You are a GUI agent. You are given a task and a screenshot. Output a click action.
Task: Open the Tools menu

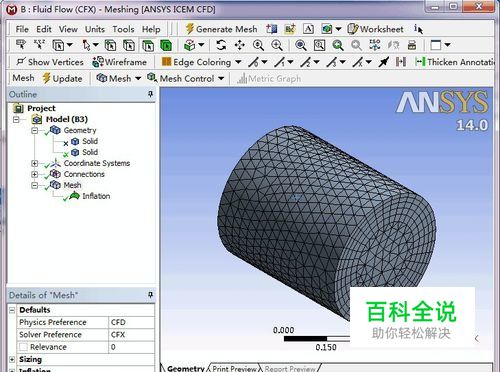click(123, 29)
